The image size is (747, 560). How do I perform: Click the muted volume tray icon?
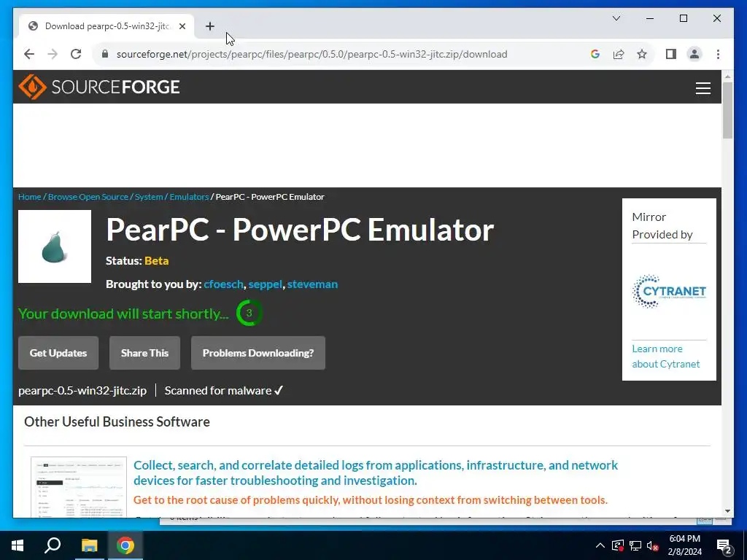tap(653, 545)
